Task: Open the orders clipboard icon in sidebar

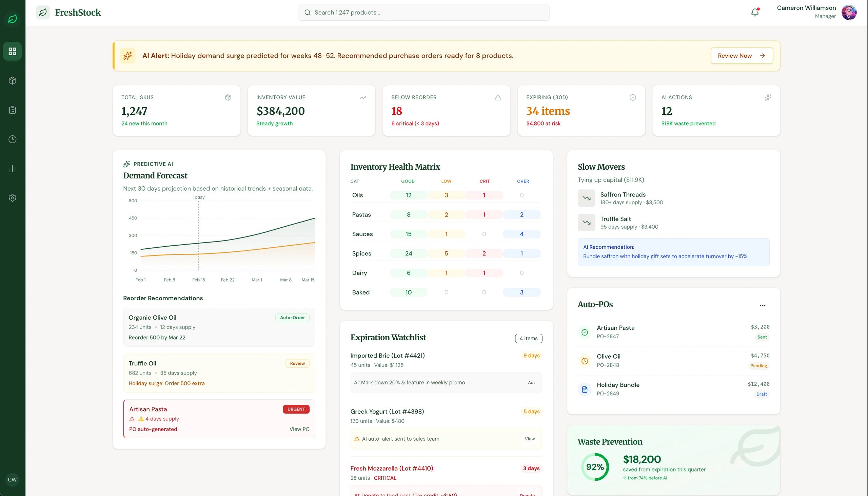Action: pyautogui.click(x=13, y=110)
